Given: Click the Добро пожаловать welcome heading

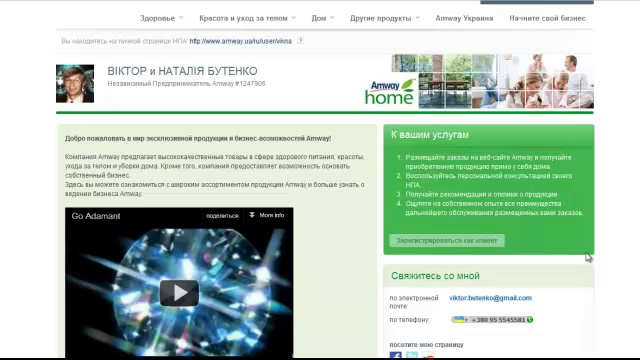Looking at the screenshot, I should [x=198, y=138].
